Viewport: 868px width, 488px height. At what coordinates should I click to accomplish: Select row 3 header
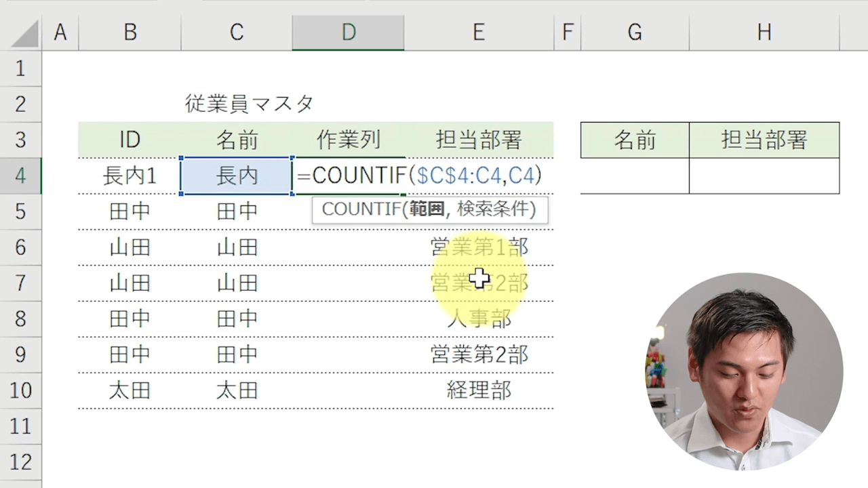pyautogui.click(x=20, y=140)
